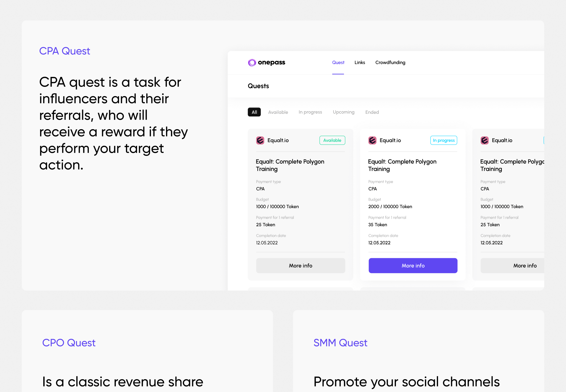Open the Quest navigation tab
The image size is (566, 392).
tap(338, 62)
